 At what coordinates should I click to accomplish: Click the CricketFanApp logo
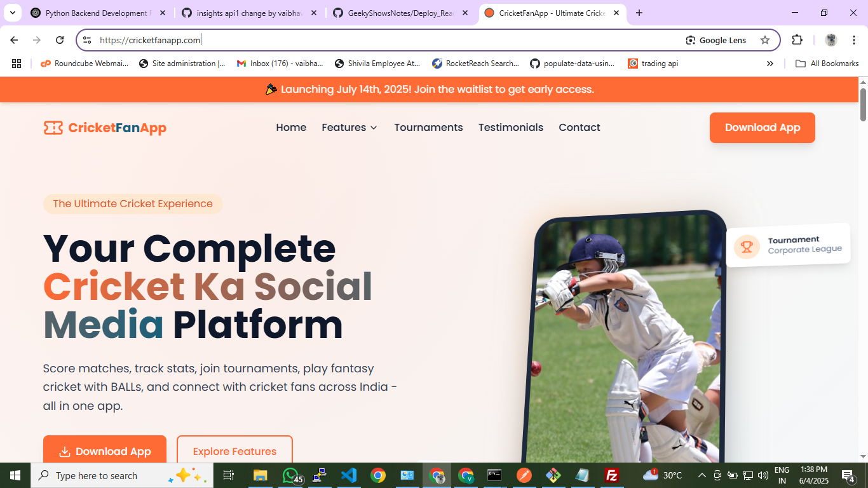pyautogui.click(x=105, y=128)
